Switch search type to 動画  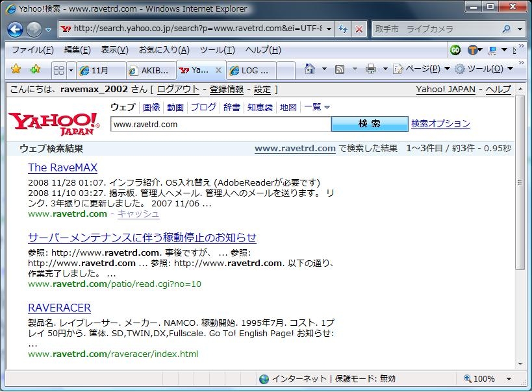click(x=175, y=107)
